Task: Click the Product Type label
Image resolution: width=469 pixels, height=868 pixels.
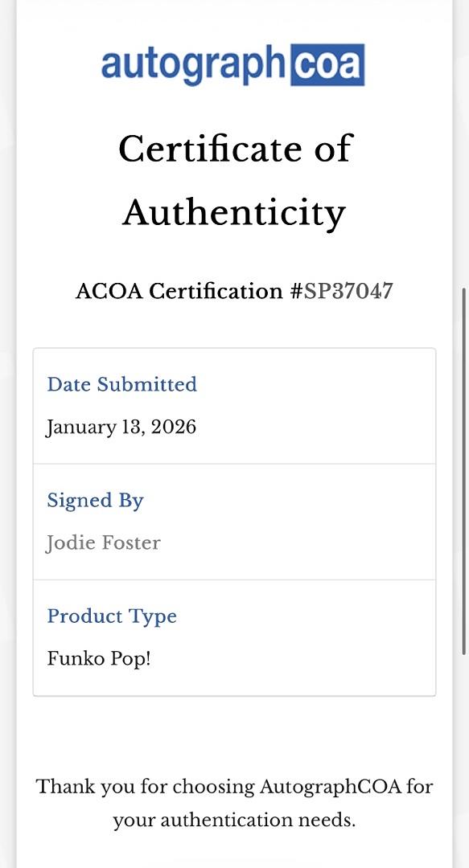Action: (x=112, y=616)
